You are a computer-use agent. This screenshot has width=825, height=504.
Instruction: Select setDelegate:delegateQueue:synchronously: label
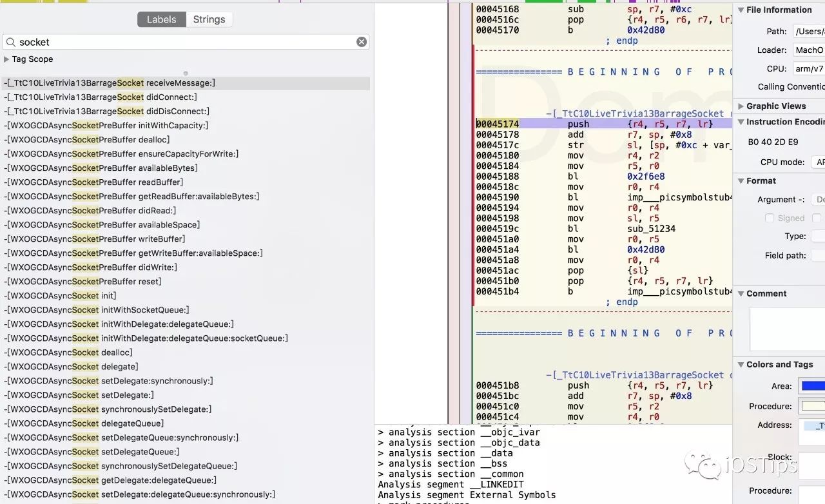point(186,494)
